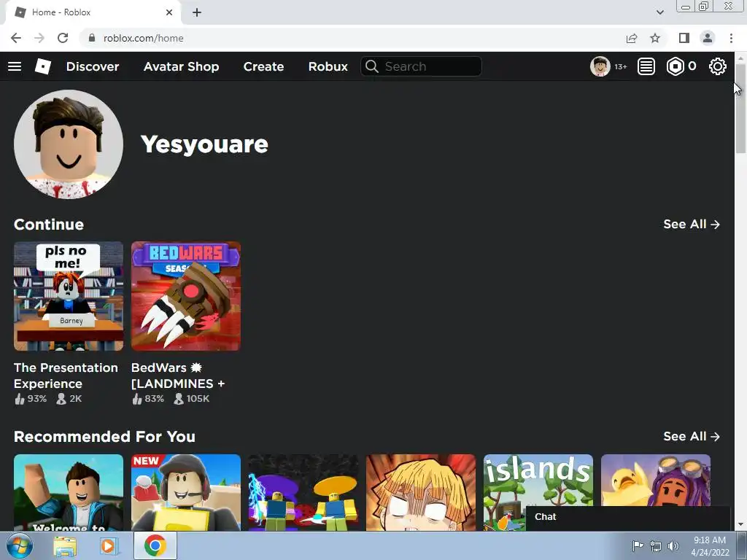Expand the tab search dropdown arrow
The image size is (747, 560).
(x=659, y=12)
